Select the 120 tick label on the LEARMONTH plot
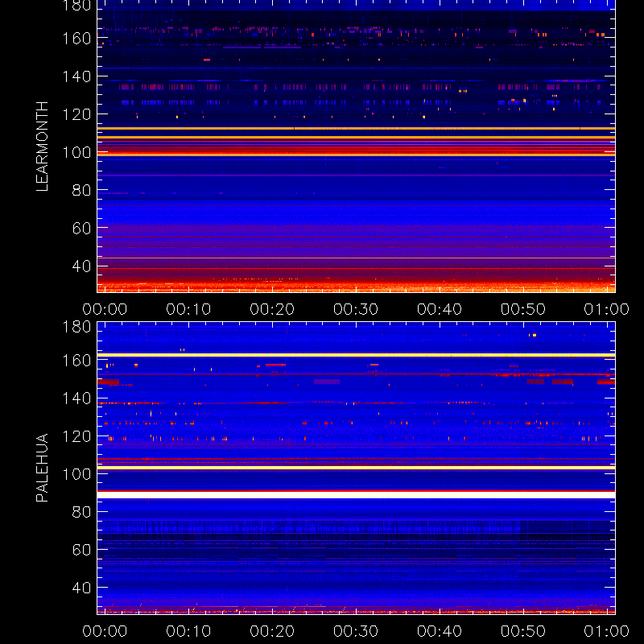This screenshot has width=644, height=644. 76,114
